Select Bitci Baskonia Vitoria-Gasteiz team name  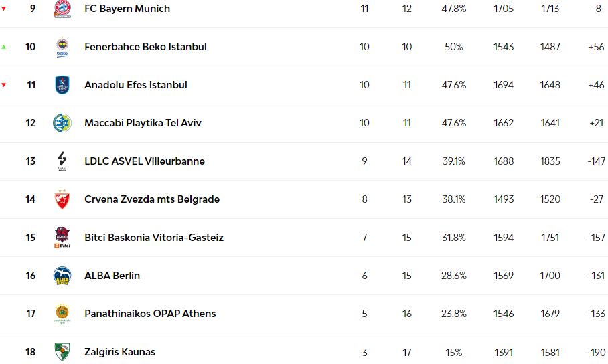pos(154,238)
